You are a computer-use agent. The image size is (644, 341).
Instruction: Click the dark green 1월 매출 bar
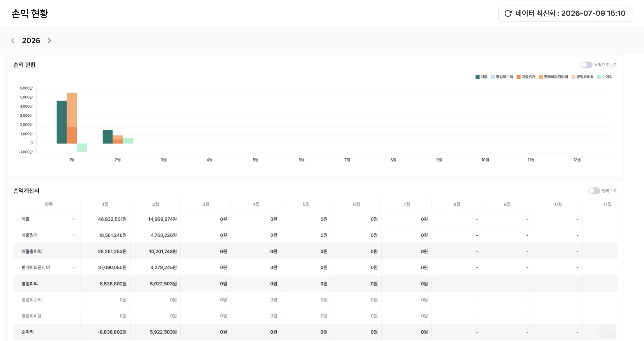(61, 122)
